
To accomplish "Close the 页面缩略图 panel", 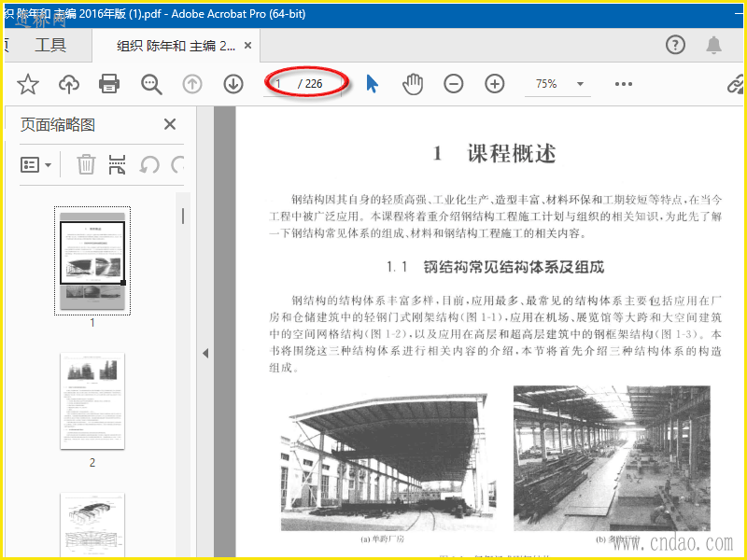I will tap(170, 124).
